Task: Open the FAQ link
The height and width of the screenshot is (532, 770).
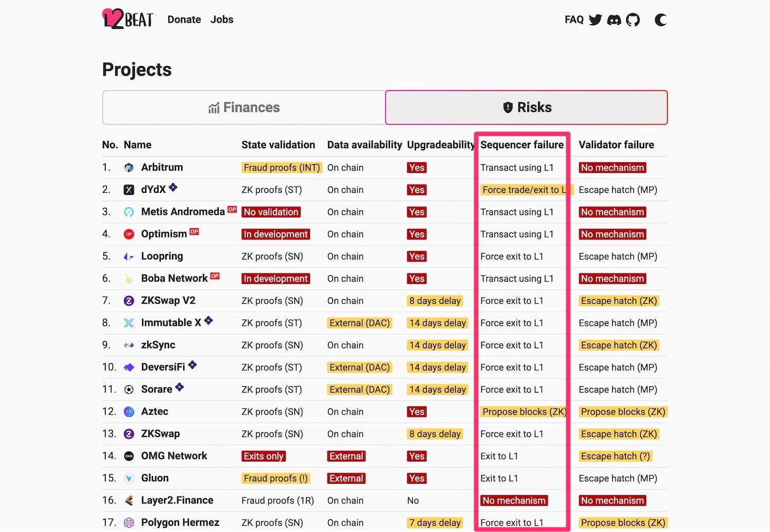Action: click(x=574, y=19)
